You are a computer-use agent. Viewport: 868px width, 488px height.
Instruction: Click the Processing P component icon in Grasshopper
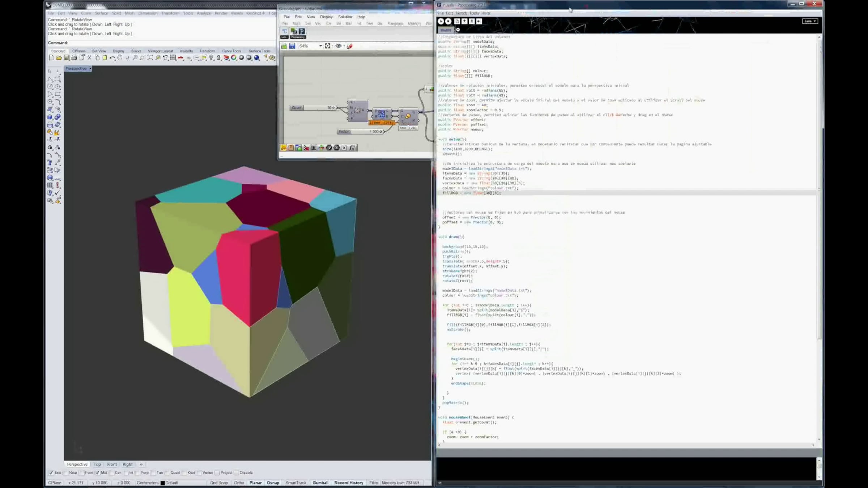point(302,31)
